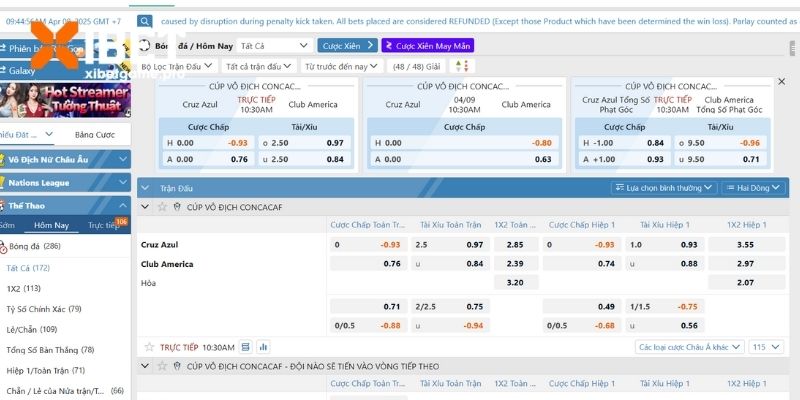
Task: Switch to the Hôm Nay tab
Action: pos(51,225)
